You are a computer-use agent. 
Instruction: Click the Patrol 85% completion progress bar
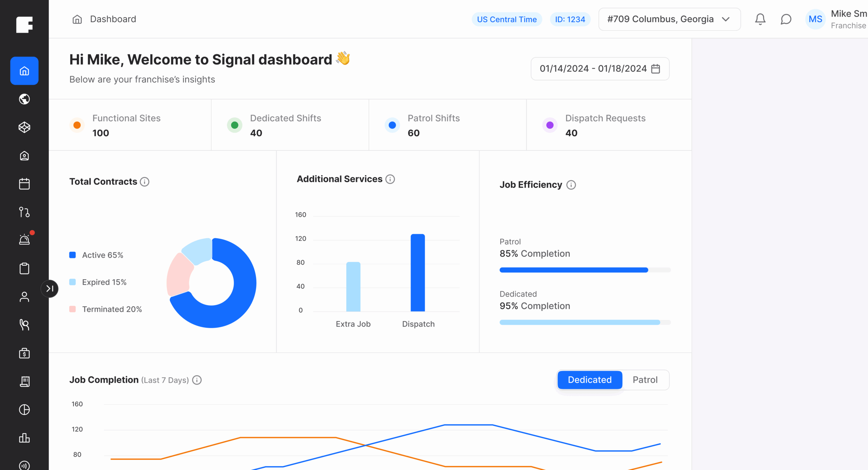click(585, 270)
